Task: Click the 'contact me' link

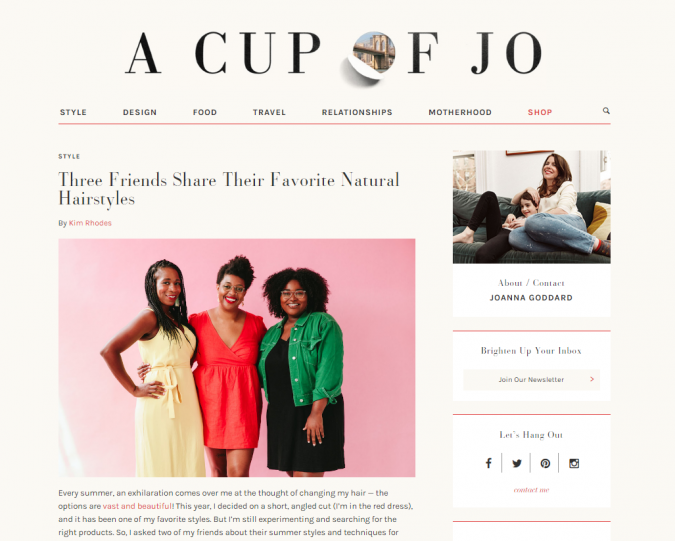Action: (531, 490)
